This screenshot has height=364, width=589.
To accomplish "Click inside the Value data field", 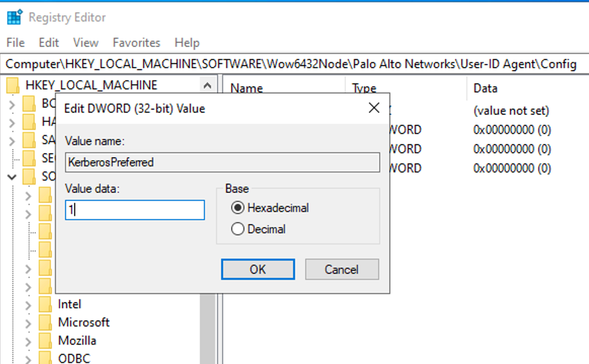I will pos(134,209).
